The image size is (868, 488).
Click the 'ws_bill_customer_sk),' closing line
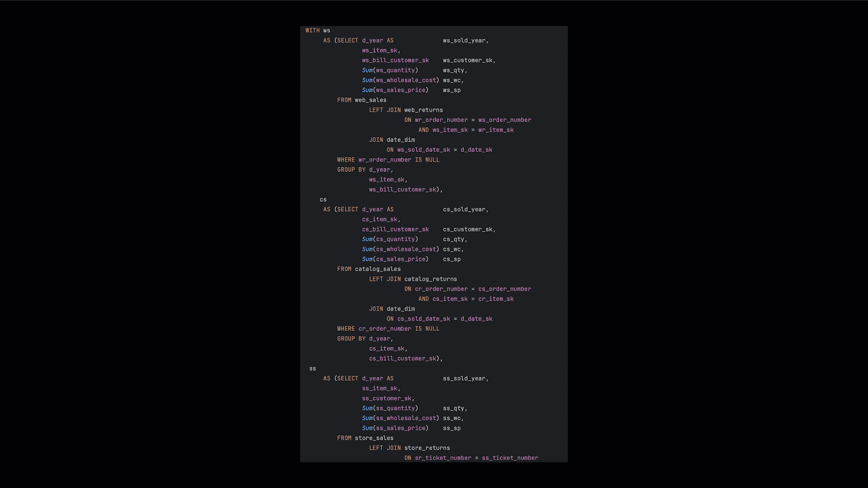406,190
